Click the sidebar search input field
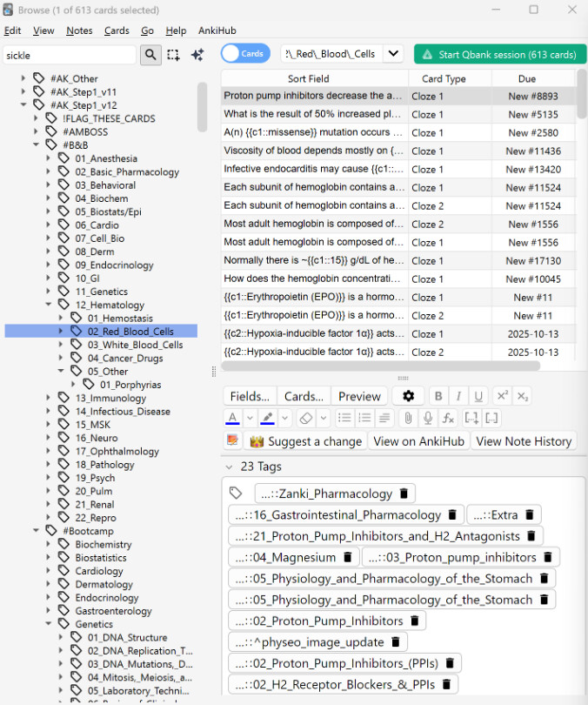 click(70, 55)
